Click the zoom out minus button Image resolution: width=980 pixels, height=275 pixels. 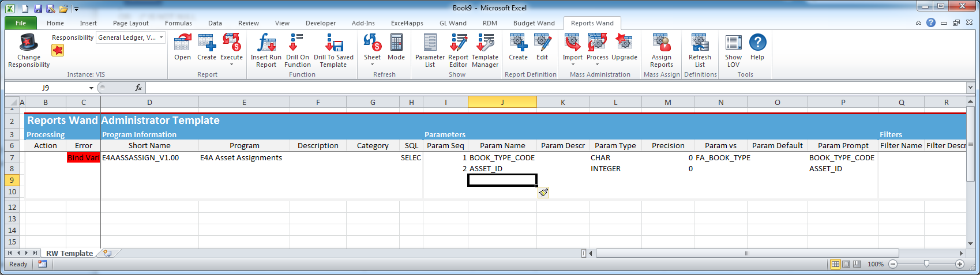click(x=893, y=264)
